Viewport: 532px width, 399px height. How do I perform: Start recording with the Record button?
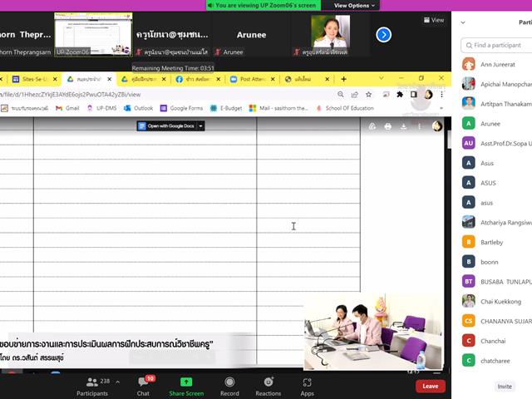click(x=229, y=387)
